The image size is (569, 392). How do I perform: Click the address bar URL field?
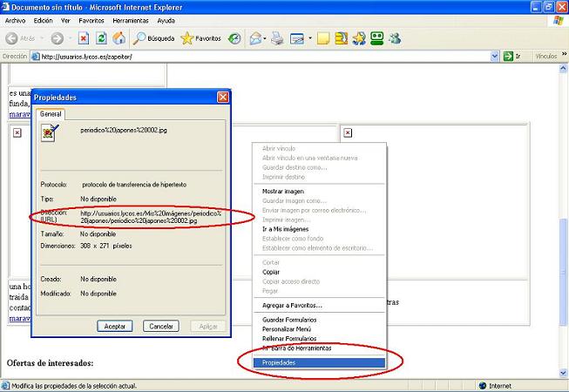[x=261, y=57]
